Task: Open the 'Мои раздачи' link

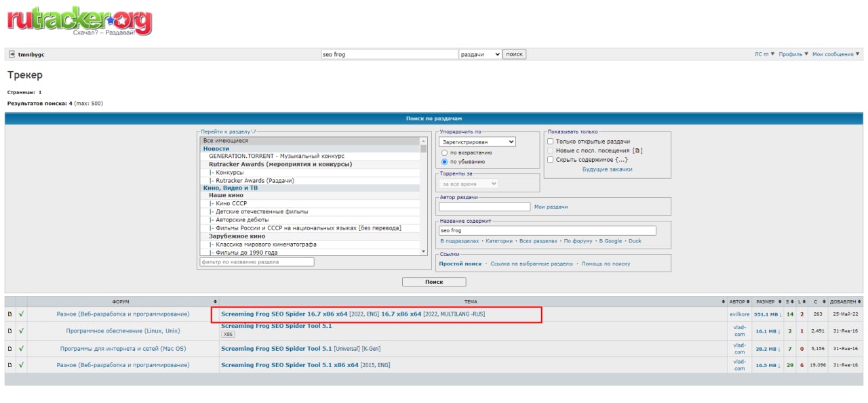Action: 551,207
